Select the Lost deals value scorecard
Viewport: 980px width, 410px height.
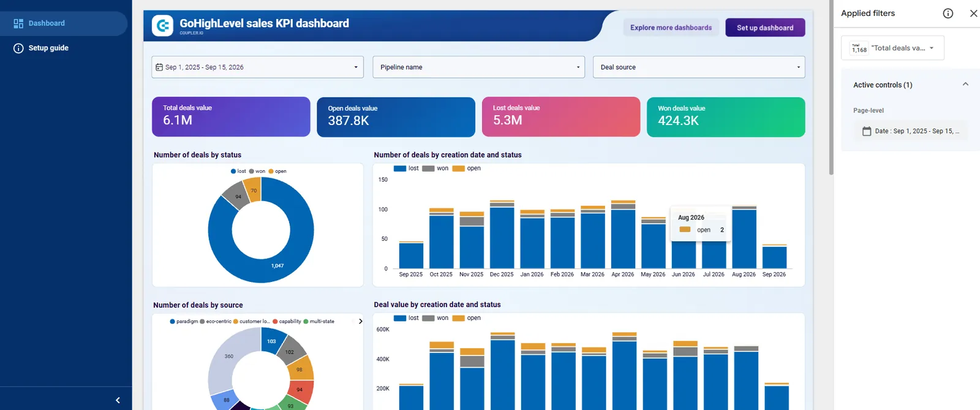click(x=561, y=117)
